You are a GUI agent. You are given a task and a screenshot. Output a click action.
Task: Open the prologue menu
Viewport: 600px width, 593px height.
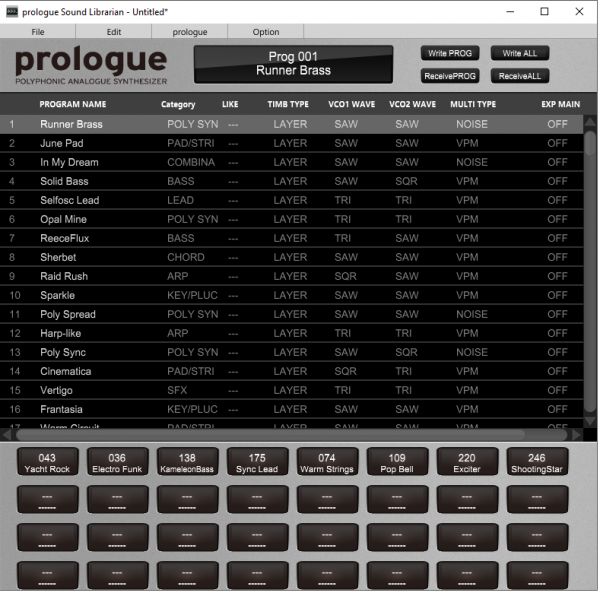click(x=190, y=32)
